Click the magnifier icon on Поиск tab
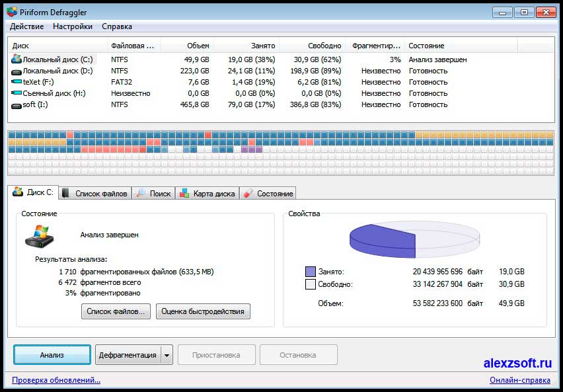This screenshot has width=563, height=392. coord(141,194)
